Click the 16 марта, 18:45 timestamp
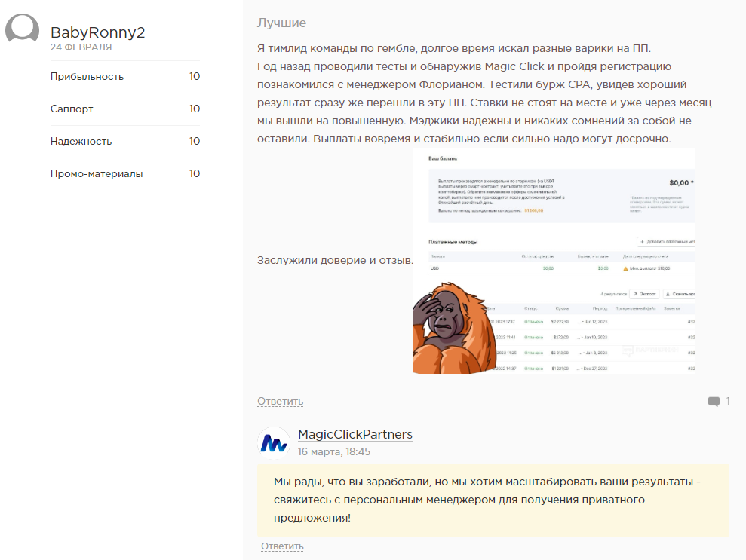746x560 pixels. 334,451
